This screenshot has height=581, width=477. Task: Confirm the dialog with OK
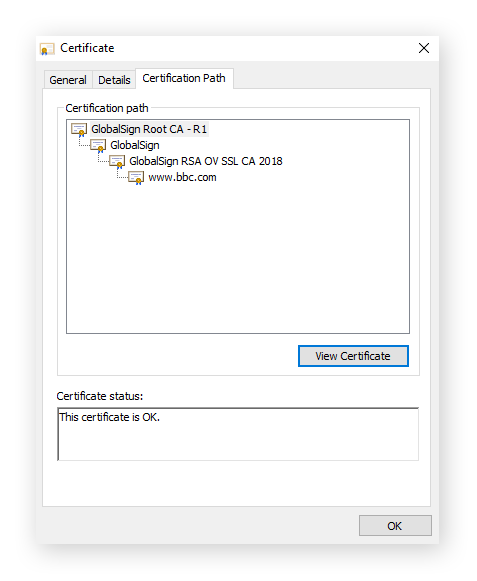(x=395, y=525)
